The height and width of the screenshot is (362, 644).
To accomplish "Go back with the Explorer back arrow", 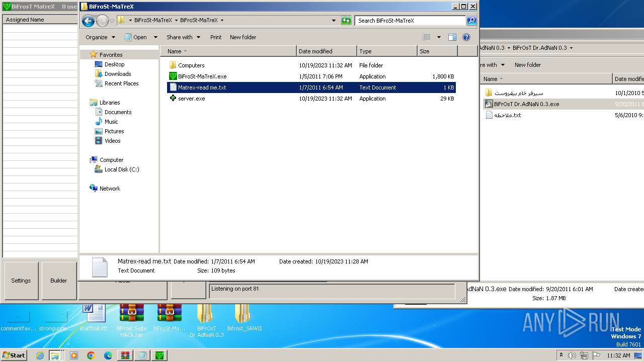I will pos(88,21).
